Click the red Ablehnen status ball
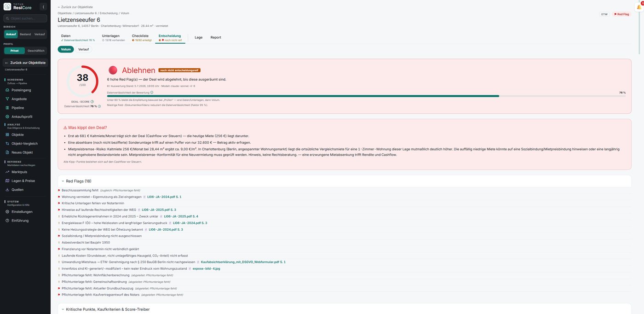This screenshot has width=644, height=314. click(x=113, y=70)
